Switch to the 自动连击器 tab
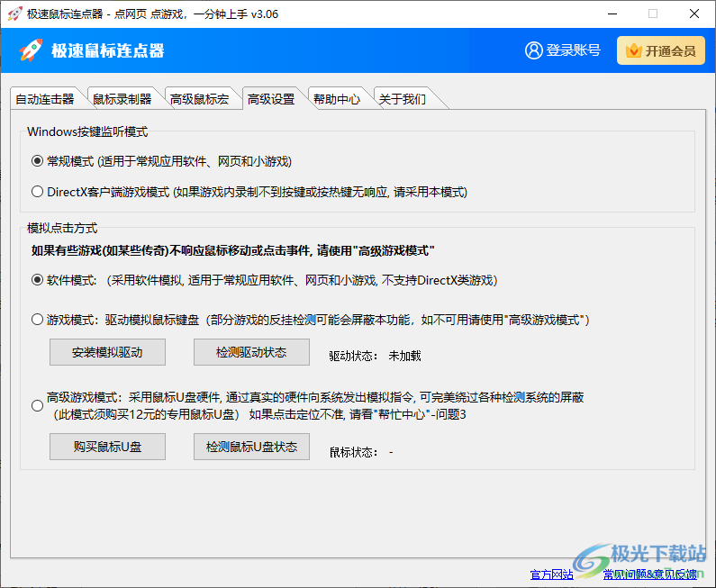The height and width of the screenshot is (588, 716). coord(45,99)
